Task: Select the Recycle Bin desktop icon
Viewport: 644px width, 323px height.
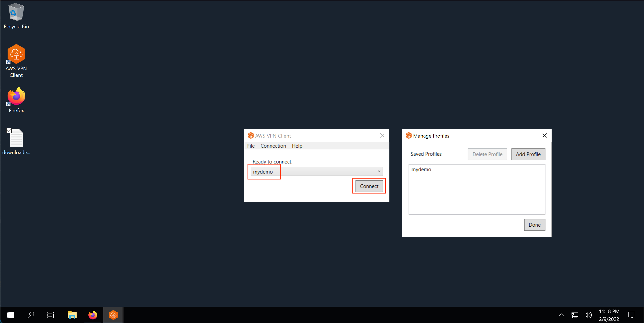Action: tap(16, 16)
